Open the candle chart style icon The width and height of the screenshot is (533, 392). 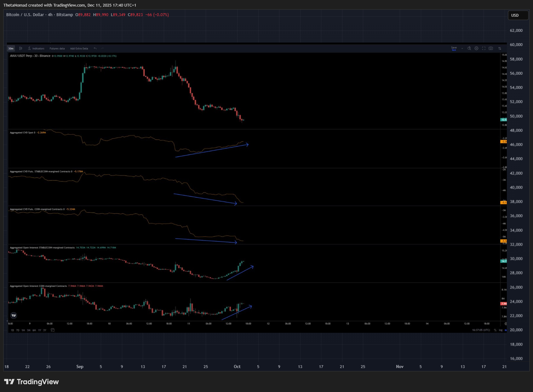click(x=20, y=49)
